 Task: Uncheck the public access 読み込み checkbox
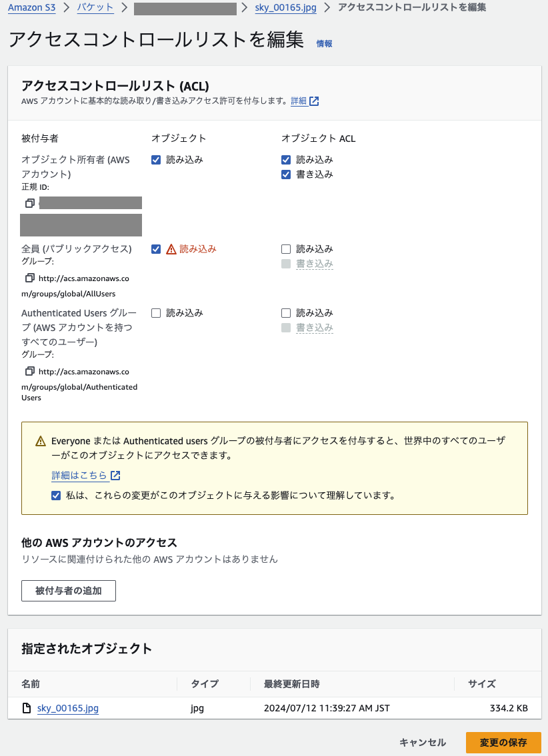pyautogui.click(x=155, y=248)
